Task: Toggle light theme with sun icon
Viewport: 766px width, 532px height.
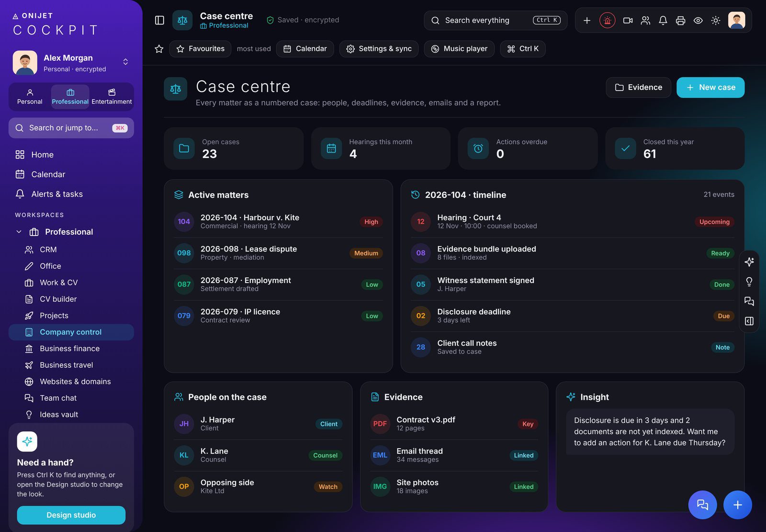Action: coord(715,20)
